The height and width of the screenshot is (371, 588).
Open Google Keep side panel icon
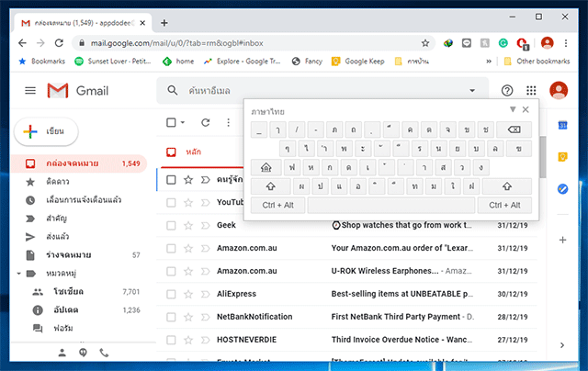[562, 157]
